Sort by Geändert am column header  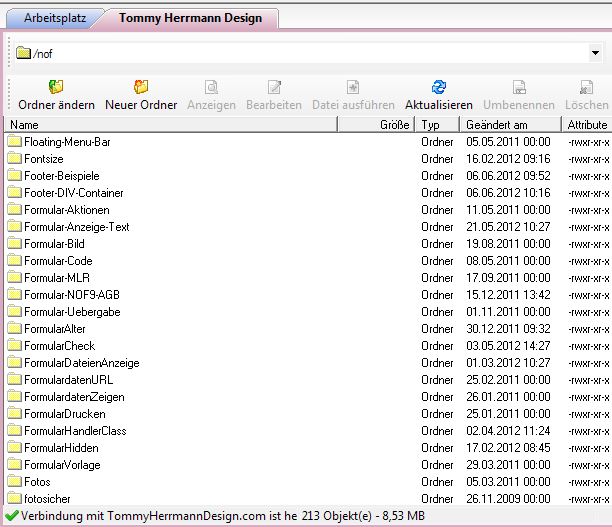pyautogui.click(x=510, y=125)
